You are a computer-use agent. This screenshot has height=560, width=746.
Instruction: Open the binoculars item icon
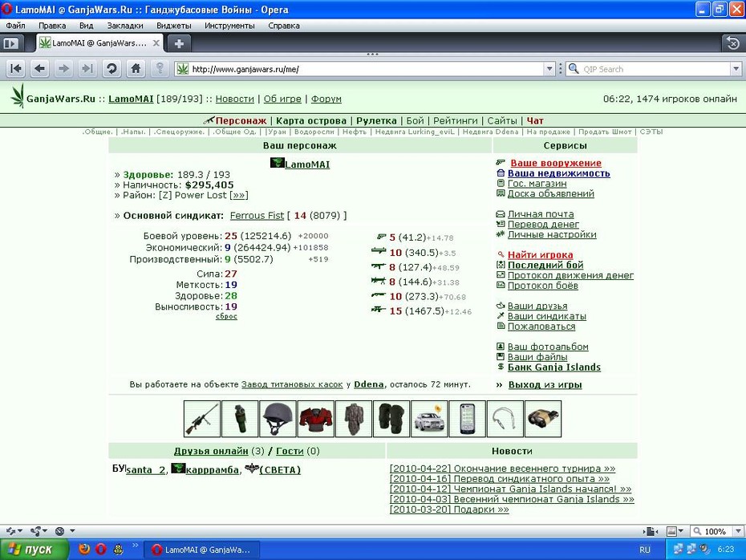point(543,419)
